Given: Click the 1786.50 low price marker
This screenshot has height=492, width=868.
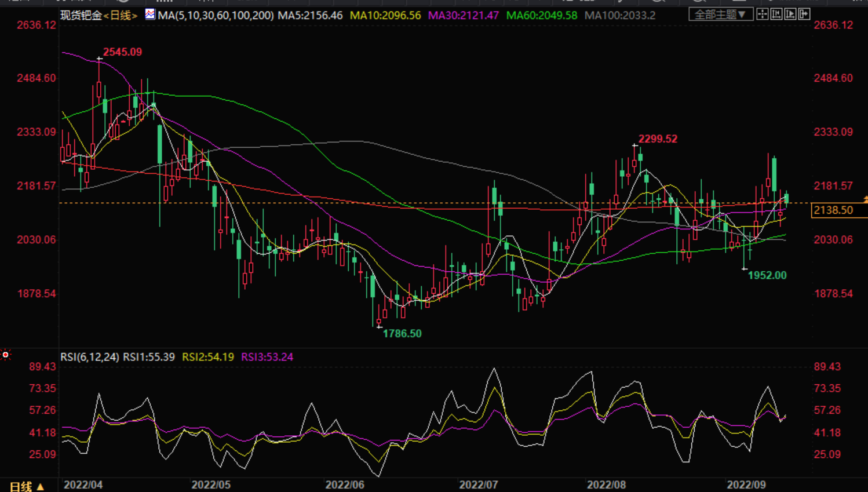Looking at the screenshot, I should point(402,334).
